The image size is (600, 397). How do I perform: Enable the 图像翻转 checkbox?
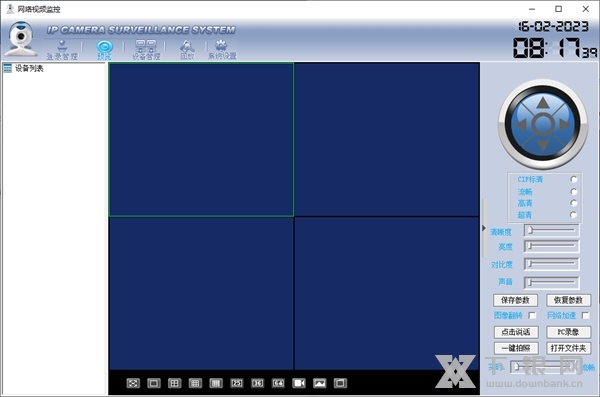(532, 315)
